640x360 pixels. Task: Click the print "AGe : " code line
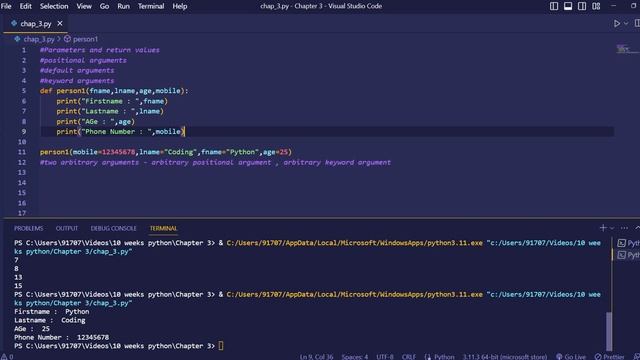click(96, 121)
